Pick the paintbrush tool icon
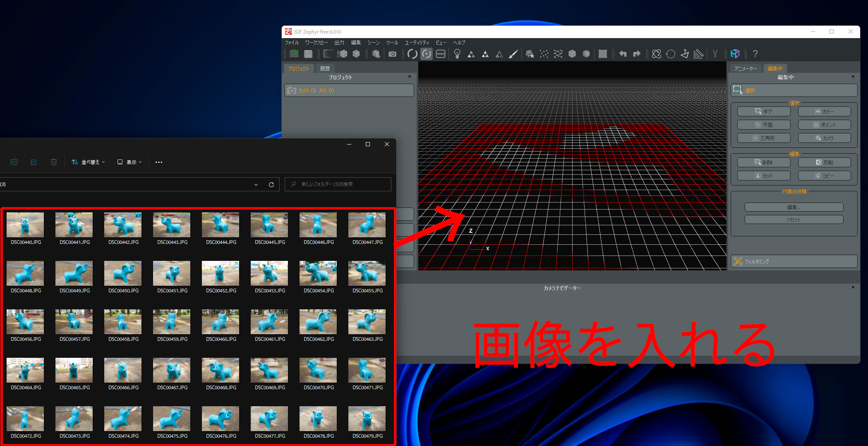868x446 pixels. [513, 54]
